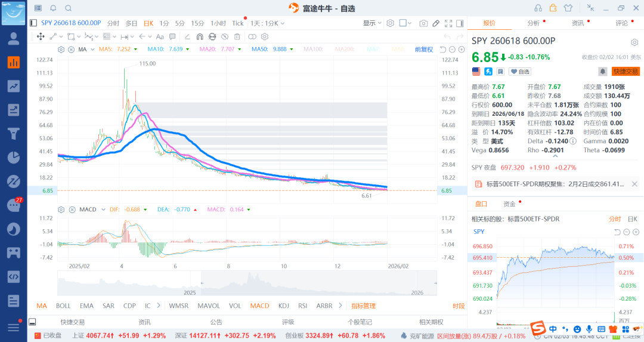Open the funnel screener icon in sidebar
Screen dimensions: 644x342
(x=14, y=134)
